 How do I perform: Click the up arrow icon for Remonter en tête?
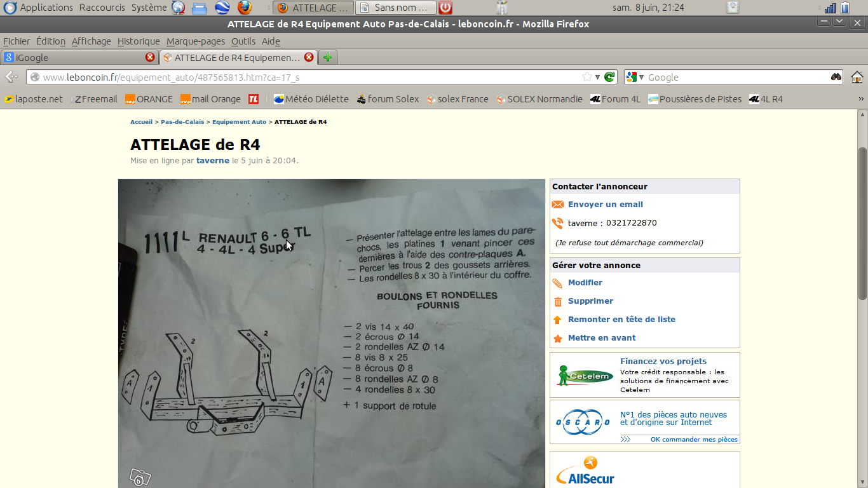(x=557, y=320)
